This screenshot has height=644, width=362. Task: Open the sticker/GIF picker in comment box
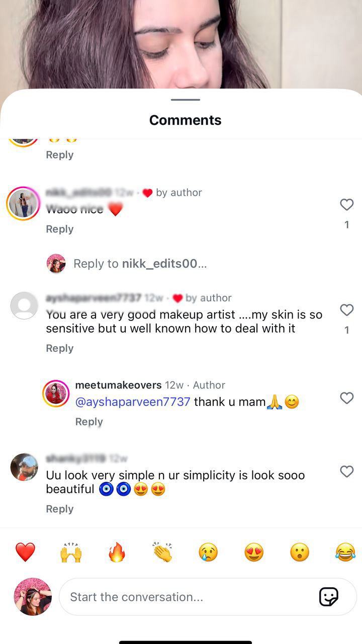pyautogui.click(x=329, y=597)
